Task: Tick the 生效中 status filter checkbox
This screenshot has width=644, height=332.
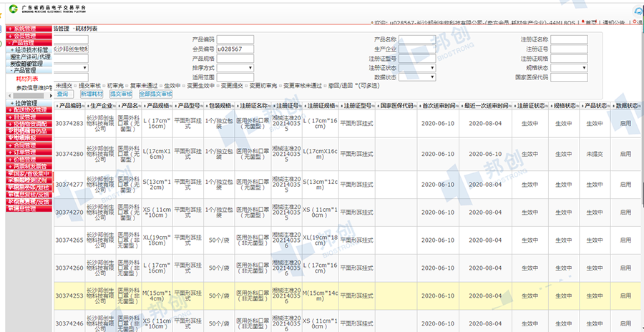Action: tap(162, 85)
